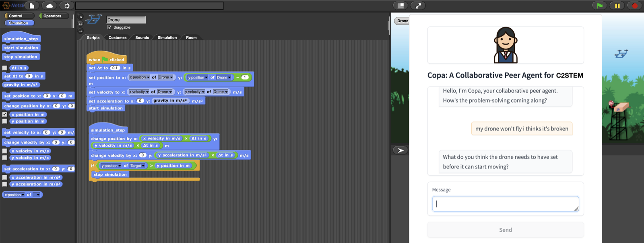Open Drone dropdown next to x velocity
The width and height of the screenshot is (644, 243).
[x=165, y=92]
